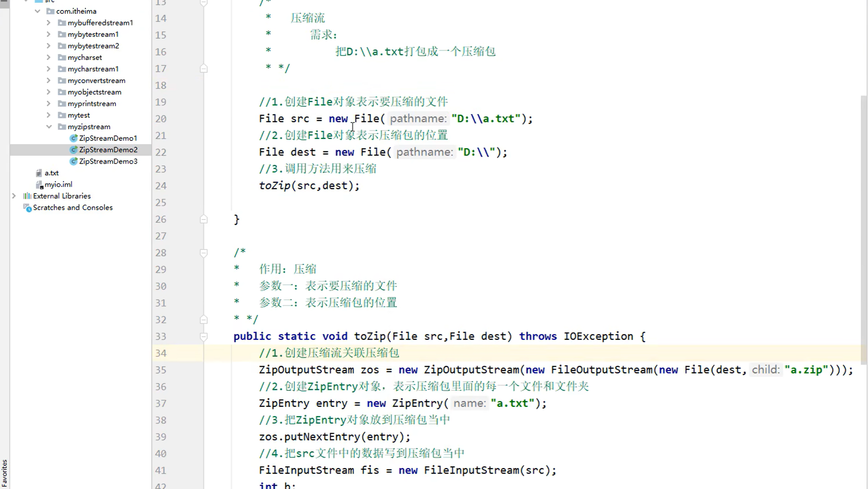Click the com.itheima package icon
This screenshot has height=489, width=868.
pyautogui.click(x=50, y=11)
